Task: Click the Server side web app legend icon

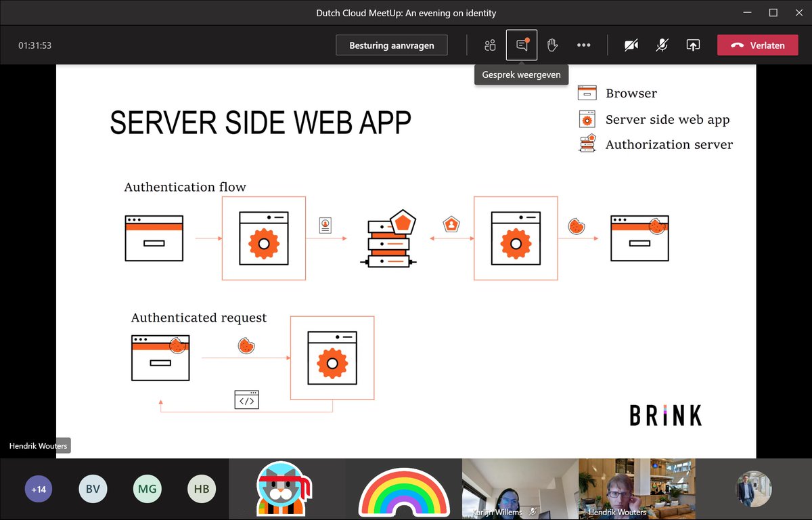Action: click(587, 119)
